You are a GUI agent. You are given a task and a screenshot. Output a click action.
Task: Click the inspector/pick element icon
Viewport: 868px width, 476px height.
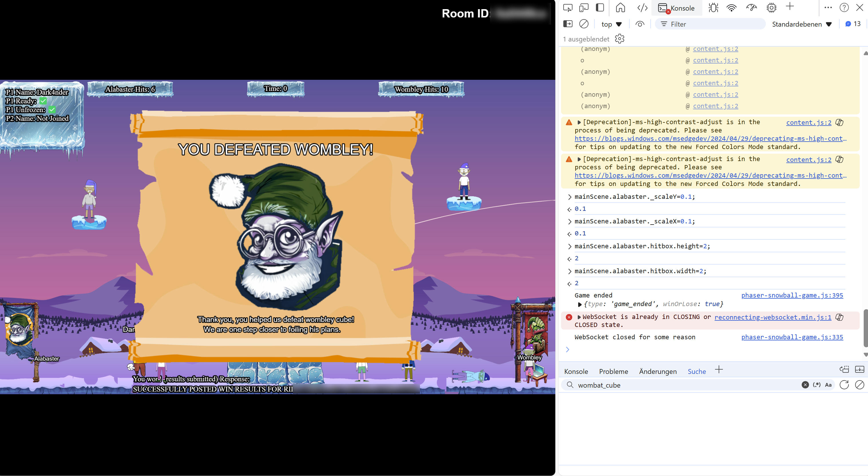[x=568, y=8]
